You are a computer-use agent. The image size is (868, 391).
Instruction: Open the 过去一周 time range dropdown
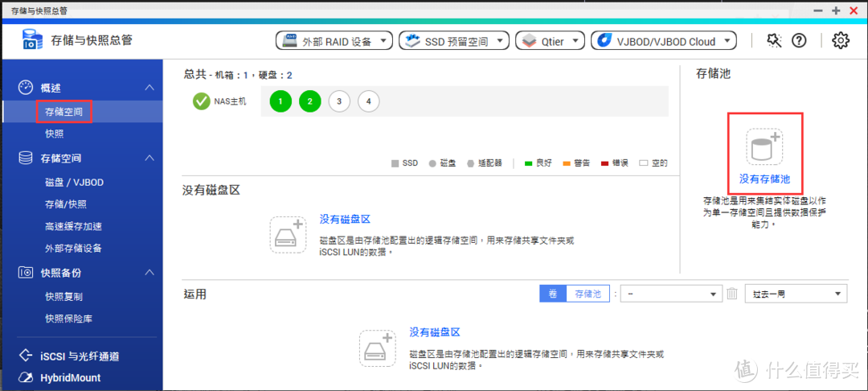pos(796,294)
